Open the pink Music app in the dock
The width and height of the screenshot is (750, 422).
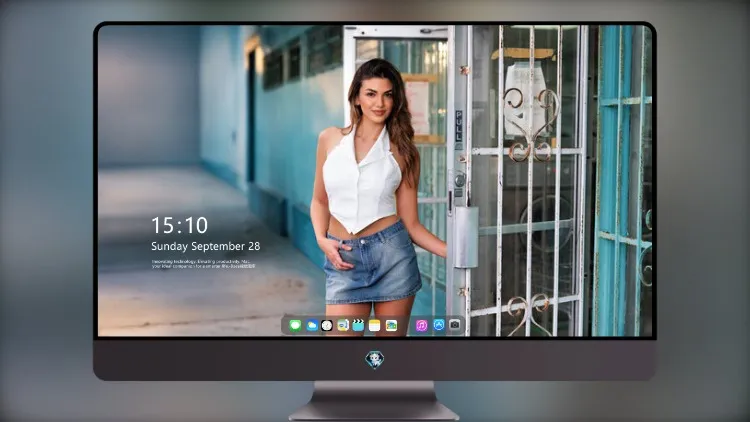421,325
